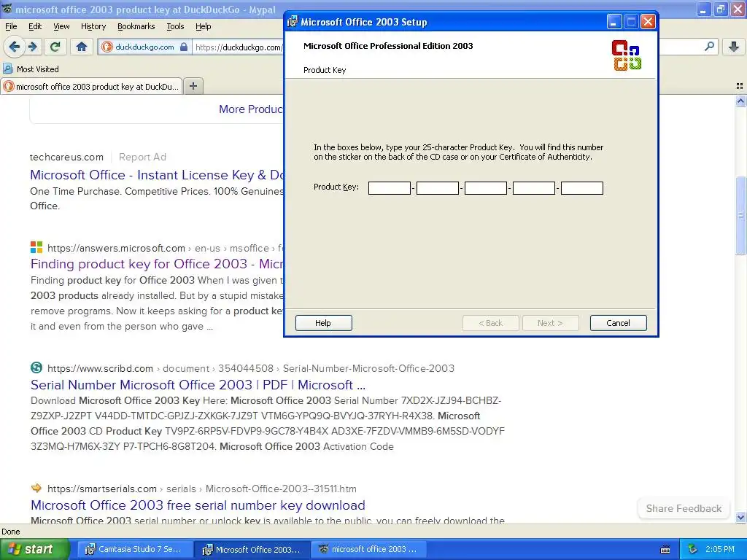Open the Edit menu
747x560 pixels.
35,26
